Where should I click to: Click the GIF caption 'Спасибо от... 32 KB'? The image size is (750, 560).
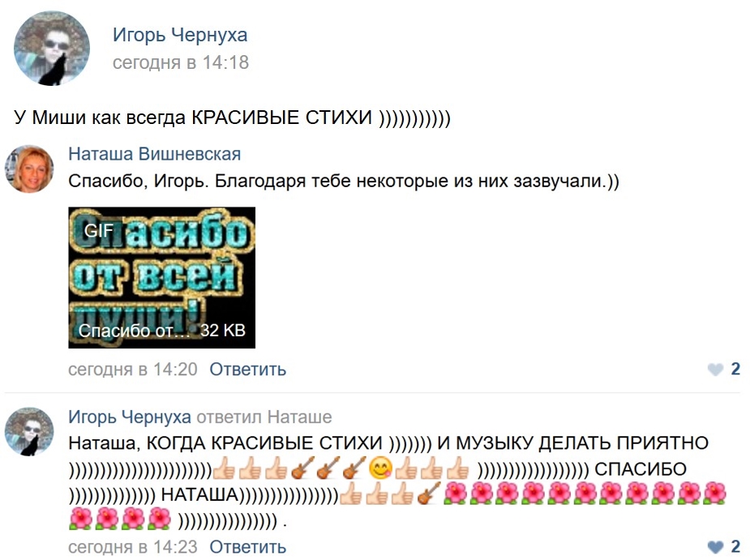point(161,331)
